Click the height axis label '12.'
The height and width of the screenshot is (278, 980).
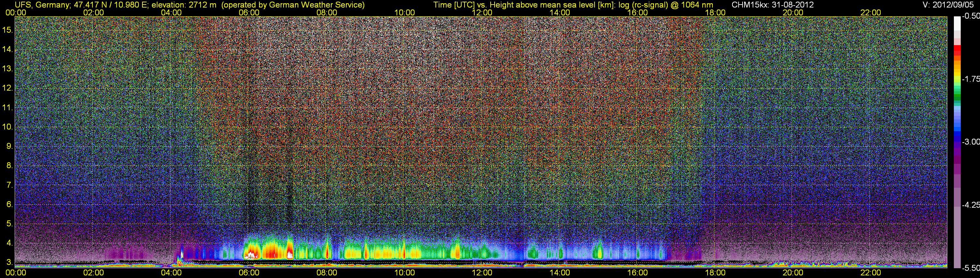(7, 88)
